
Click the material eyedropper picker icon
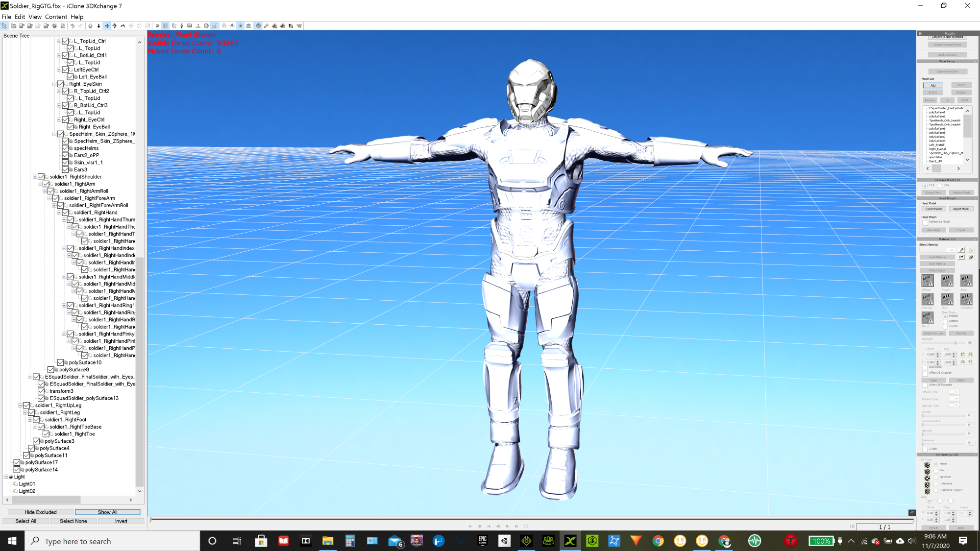click(x=961, y=250)
